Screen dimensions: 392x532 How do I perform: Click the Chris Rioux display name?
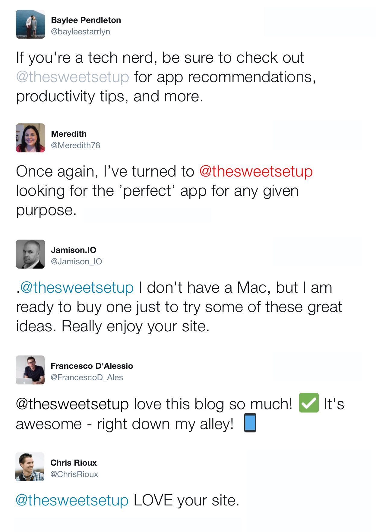pyautogui.click(x=74, y=463)
